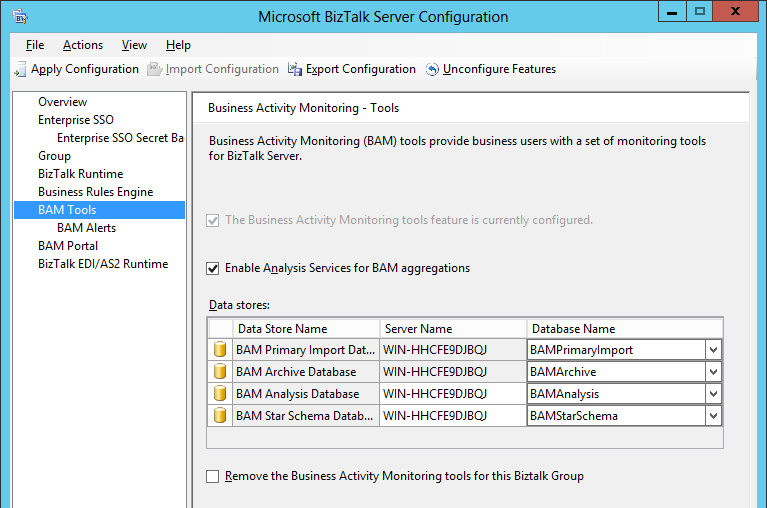Click BAM Analysis Database name cell
767x508 pixels.
[x=306, y=394]
